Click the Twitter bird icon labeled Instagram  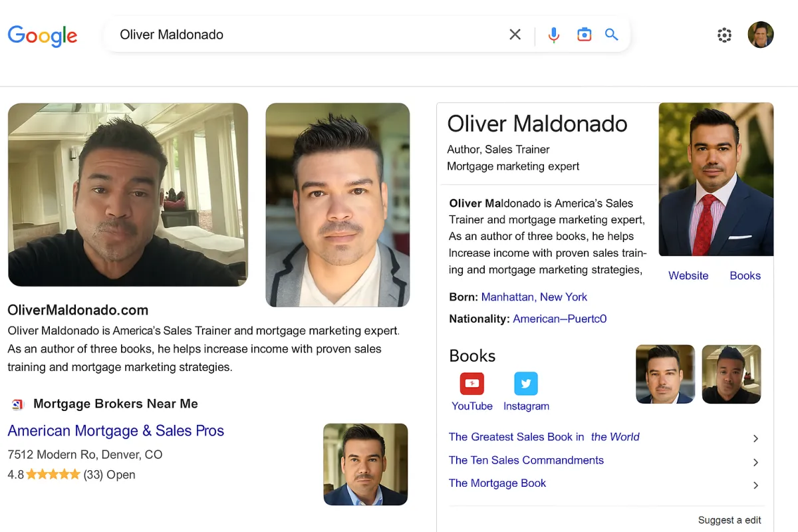point(526,383)
